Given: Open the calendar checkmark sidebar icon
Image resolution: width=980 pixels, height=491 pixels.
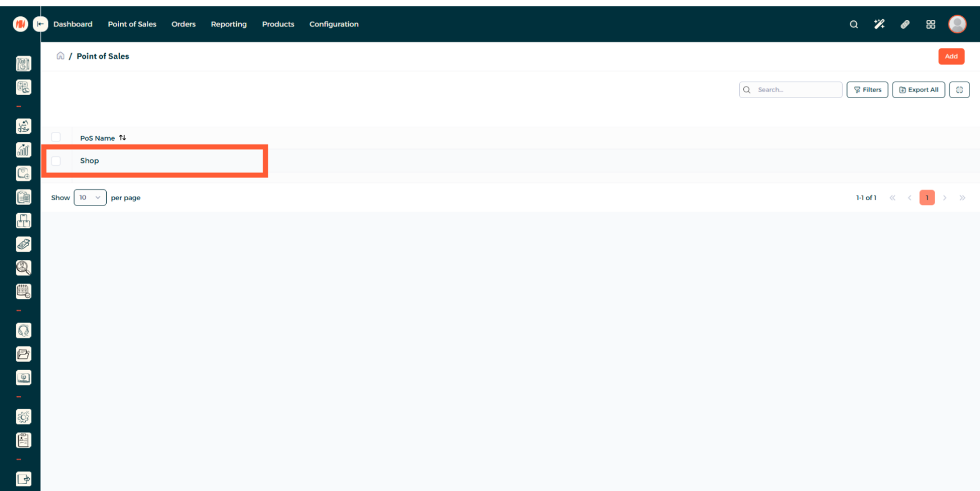Looking at the screenshot, I should point(23,291).
